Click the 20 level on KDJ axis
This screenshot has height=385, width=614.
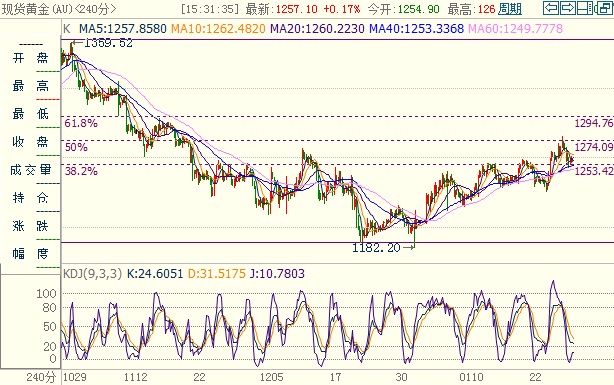coord(50,346)
